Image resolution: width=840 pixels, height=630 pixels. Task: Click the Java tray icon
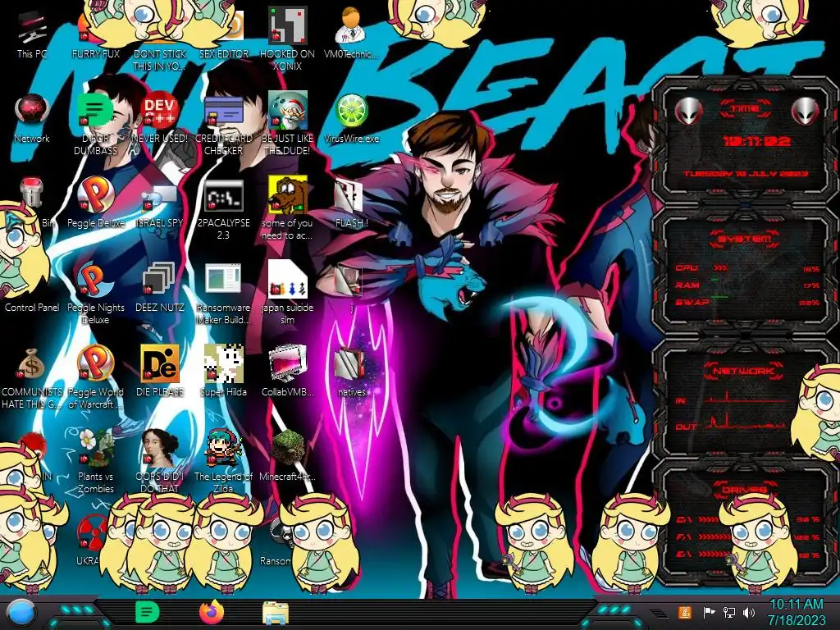pyautogui.click(x=684, y=612)
